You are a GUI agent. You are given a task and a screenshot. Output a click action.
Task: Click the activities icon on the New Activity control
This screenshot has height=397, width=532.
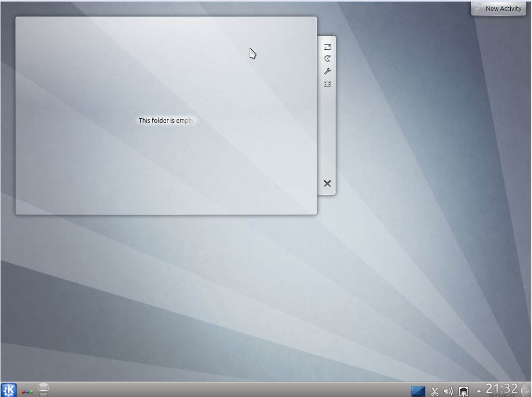click(x=477, y=8)
